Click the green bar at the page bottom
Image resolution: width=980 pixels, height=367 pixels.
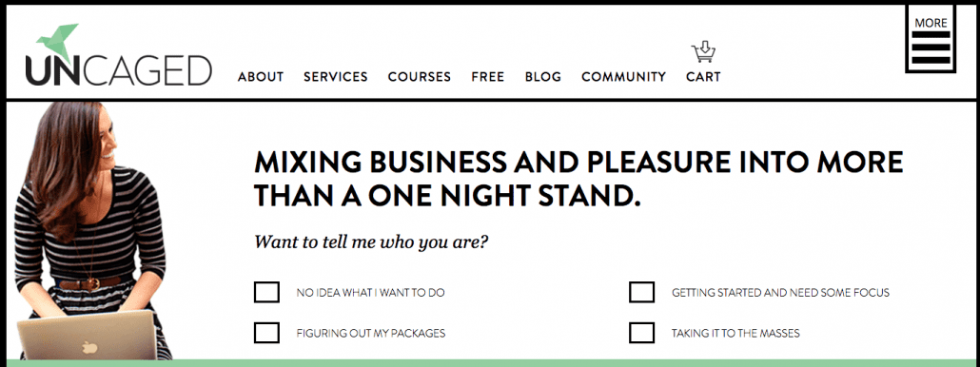click(x=490, y=363)
